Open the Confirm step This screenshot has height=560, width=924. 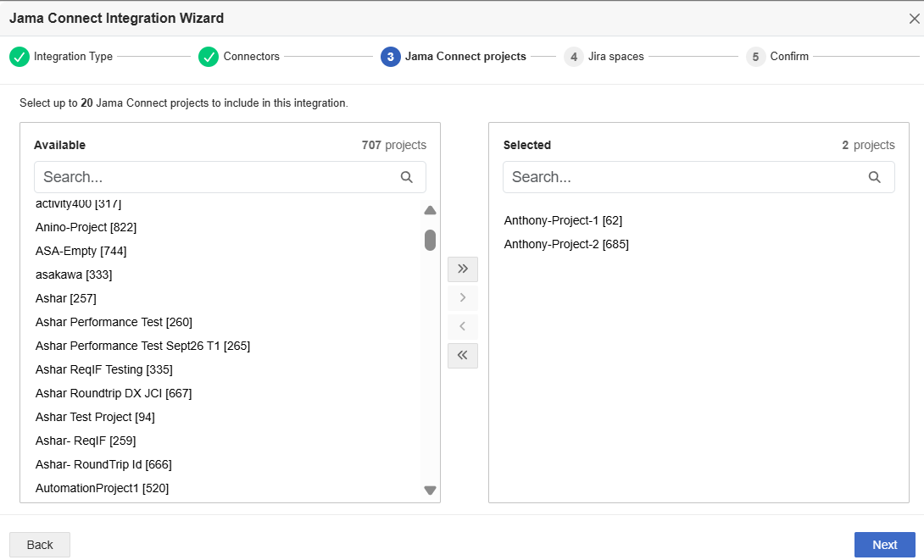[x=789, y=57]
